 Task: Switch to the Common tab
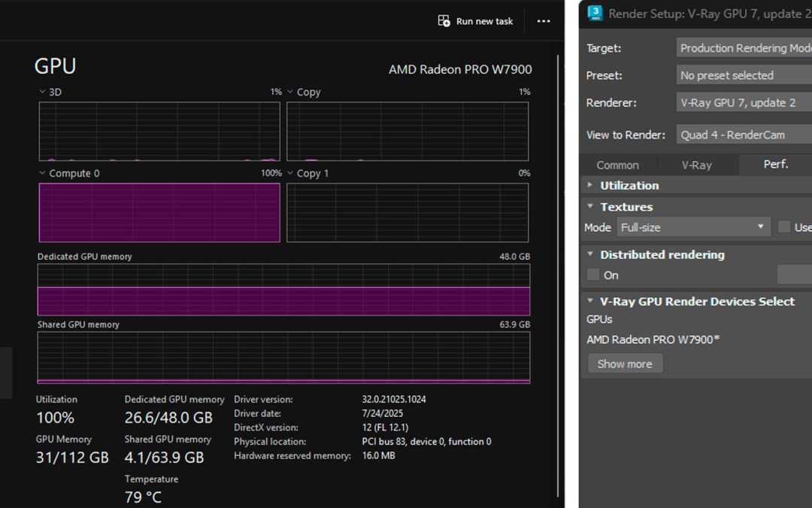(x=617, y=165)
